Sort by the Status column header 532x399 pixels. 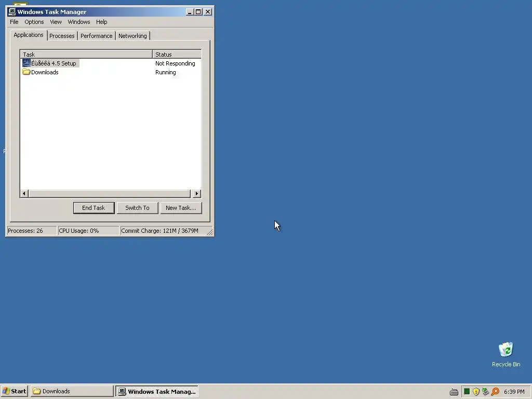pyautogui.click(x=177, y=54)
